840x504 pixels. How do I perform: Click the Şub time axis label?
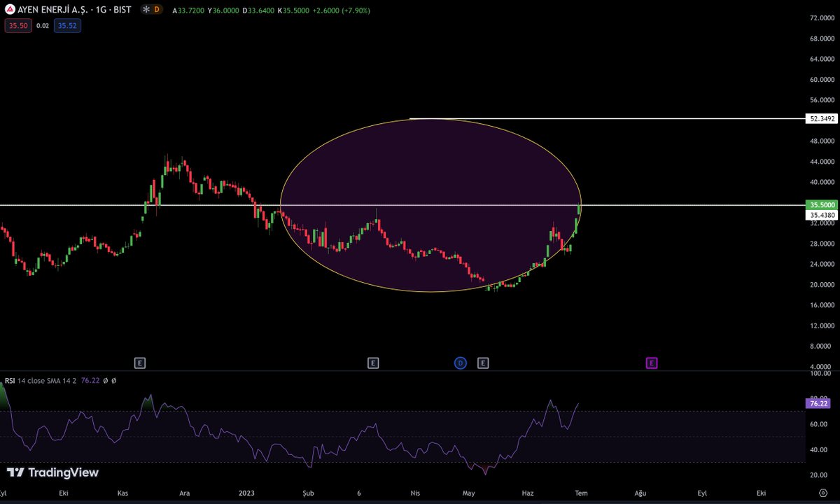pos(307,493)
